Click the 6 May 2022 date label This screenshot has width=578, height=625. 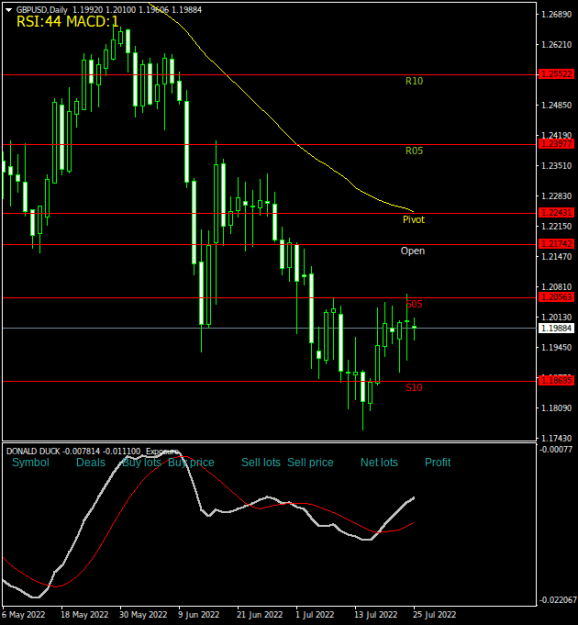click(x=24, y=615)
